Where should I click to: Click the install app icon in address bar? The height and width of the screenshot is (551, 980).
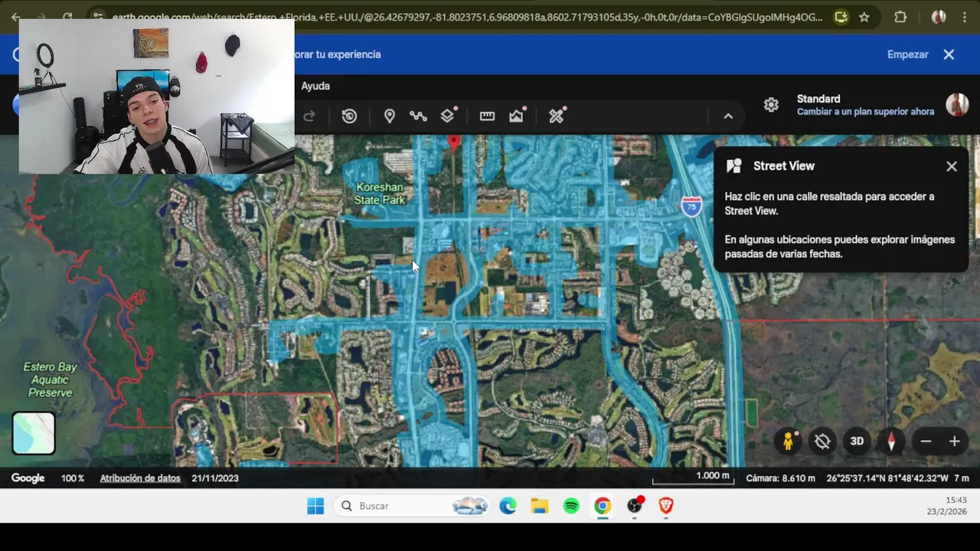tap(841, 17)
